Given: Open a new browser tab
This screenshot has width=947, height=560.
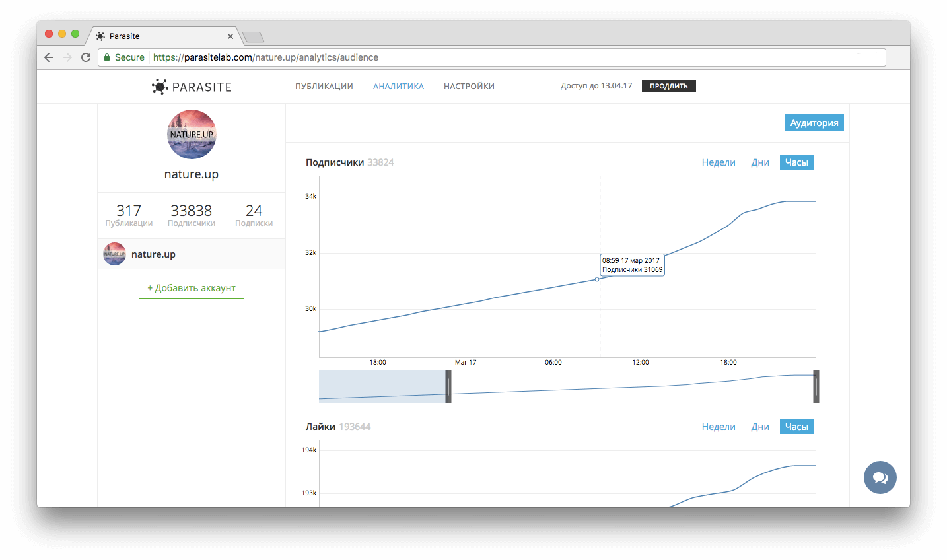Looking at the screenshot, I should tap(253, 37).
